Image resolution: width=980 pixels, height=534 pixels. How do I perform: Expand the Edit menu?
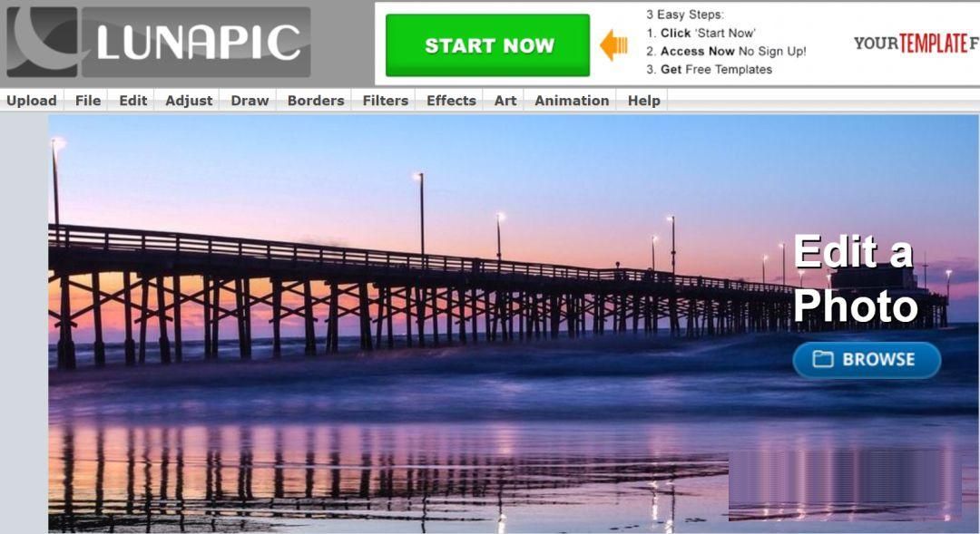[133, 101]
